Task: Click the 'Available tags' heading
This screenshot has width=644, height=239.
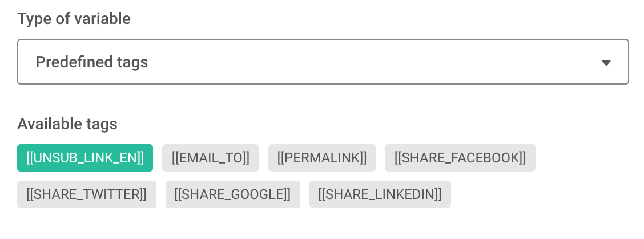Action: [67, 124]
